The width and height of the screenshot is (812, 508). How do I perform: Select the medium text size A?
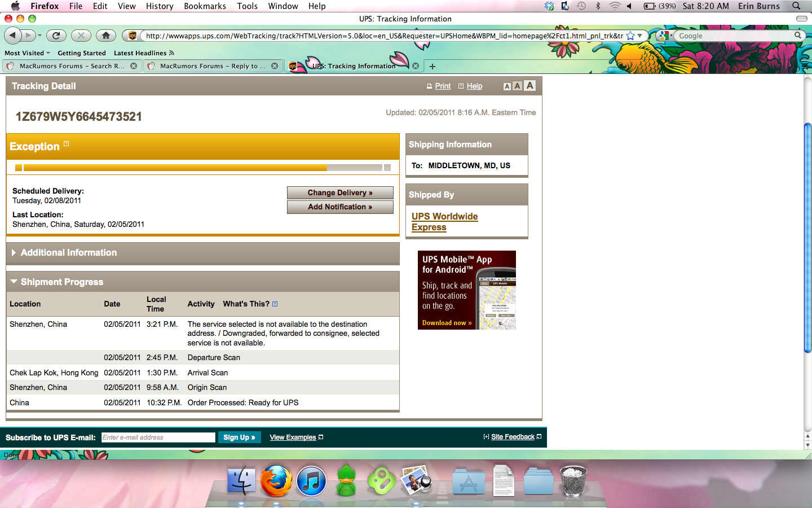point(517,86)
